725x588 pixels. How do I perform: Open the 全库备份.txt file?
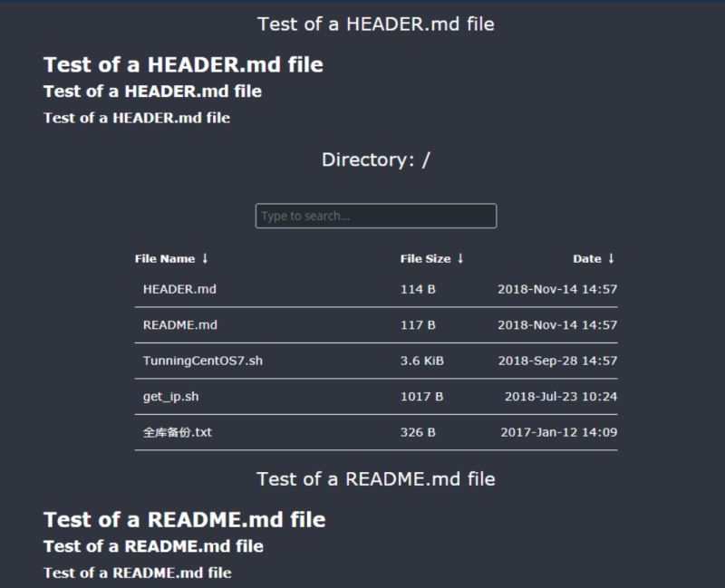177,433
